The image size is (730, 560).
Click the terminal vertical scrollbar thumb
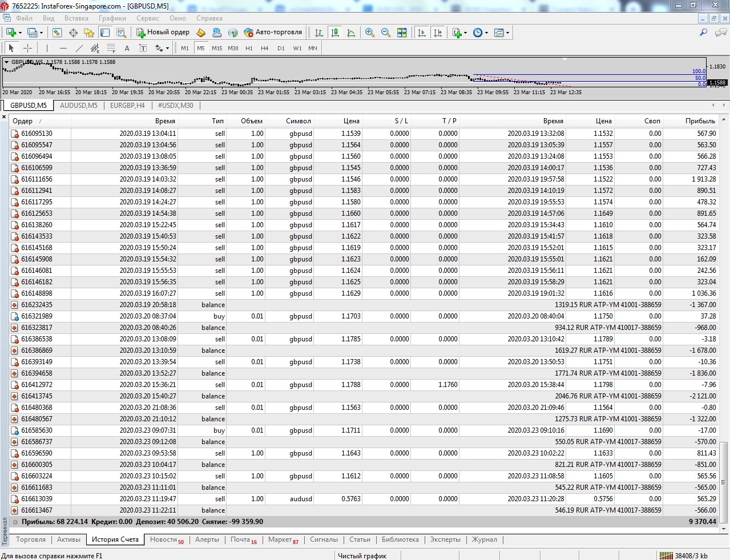click(x=724, y=482)
